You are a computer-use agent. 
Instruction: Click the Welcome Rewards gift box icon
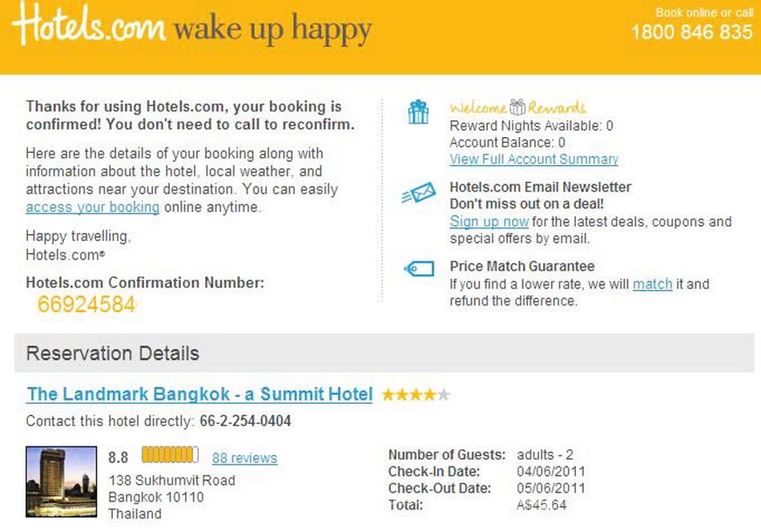[x=418, y=111]
